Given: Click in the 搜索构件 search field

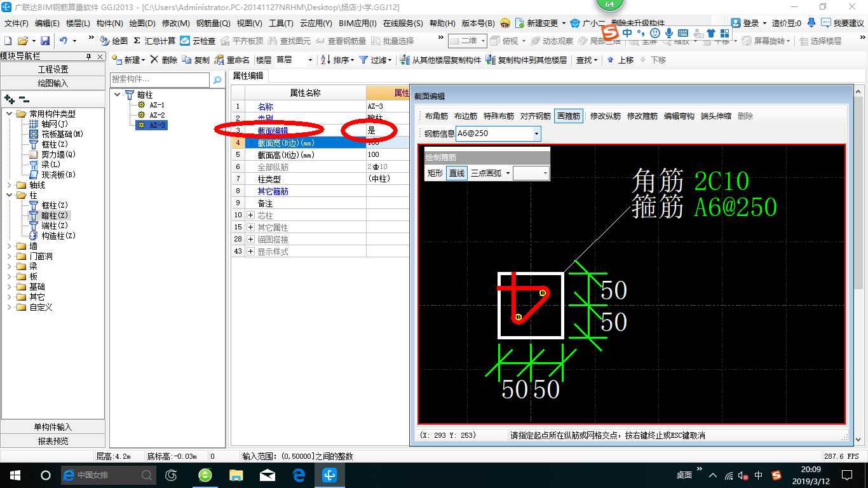Looking at the screenshot, I should [x=160, y=80].
